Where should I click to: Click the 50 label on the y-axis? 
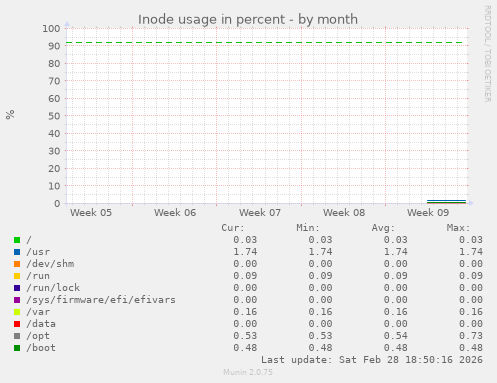tap(54, 116)
